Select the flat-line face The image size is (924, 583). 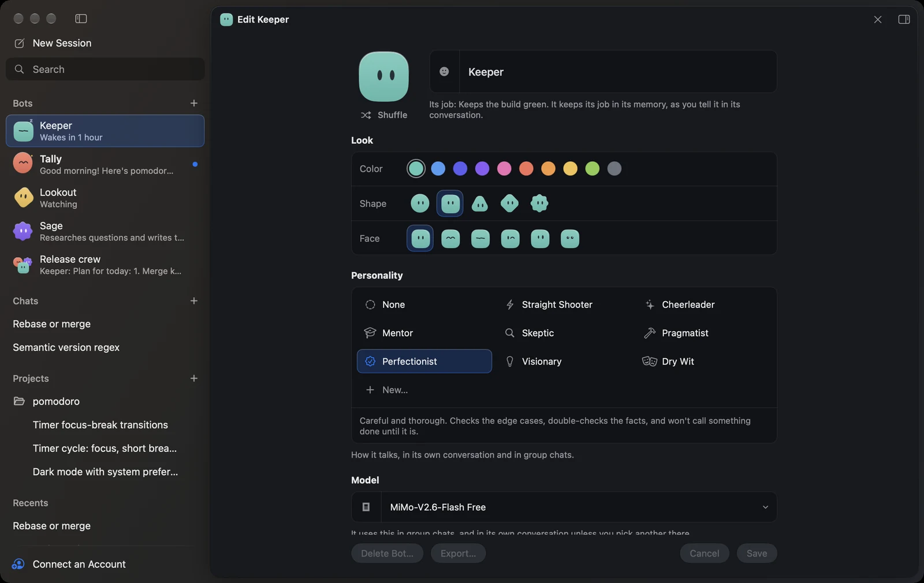point(480,239)
